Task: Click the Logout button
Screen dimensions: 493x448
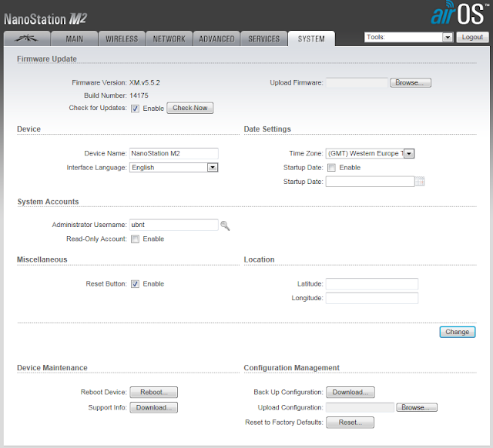Action: tap(472, 37)
